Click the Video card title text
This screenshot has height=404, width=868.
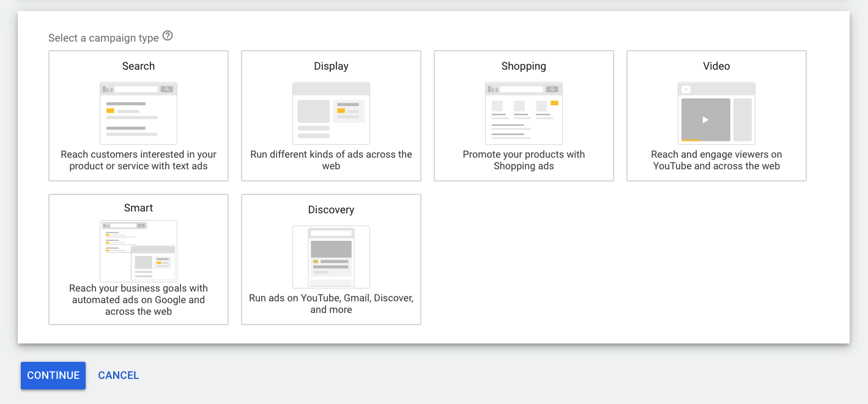716,66
